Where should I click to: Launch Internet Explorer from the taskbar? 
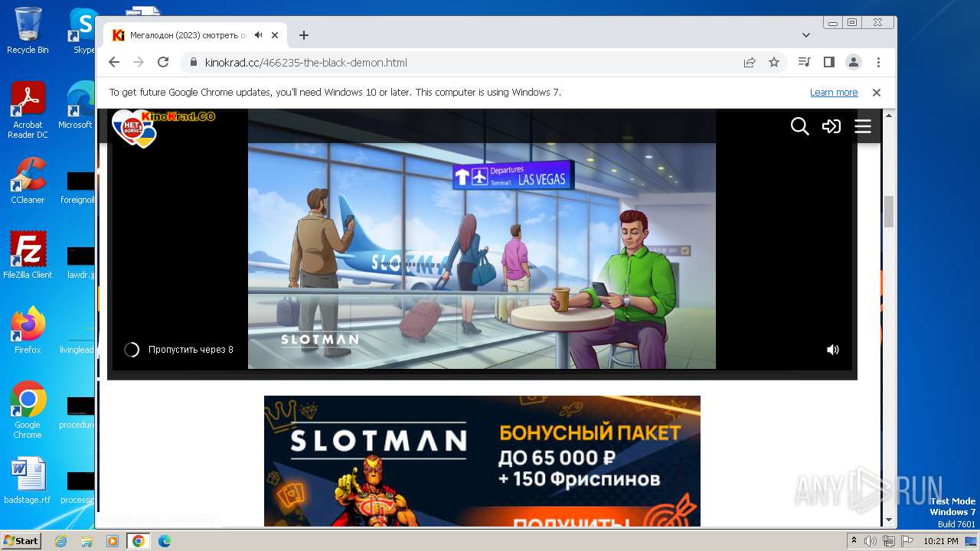pyautogui.click(x=61, y=541)
